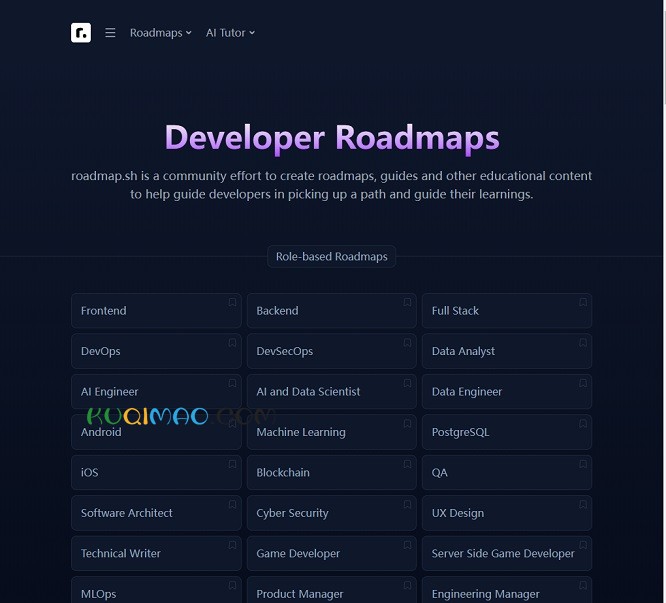Bookmark the QA roadmap

[583, 464]
